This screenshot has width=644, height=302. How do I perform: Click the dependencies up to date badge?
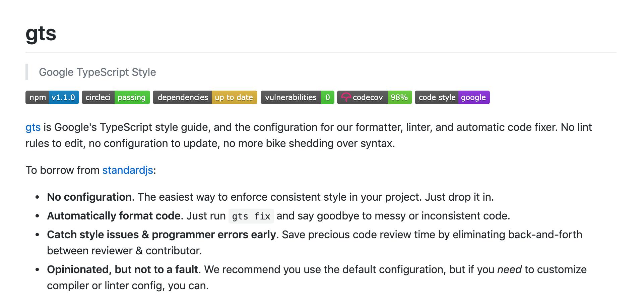click(205, 97)
